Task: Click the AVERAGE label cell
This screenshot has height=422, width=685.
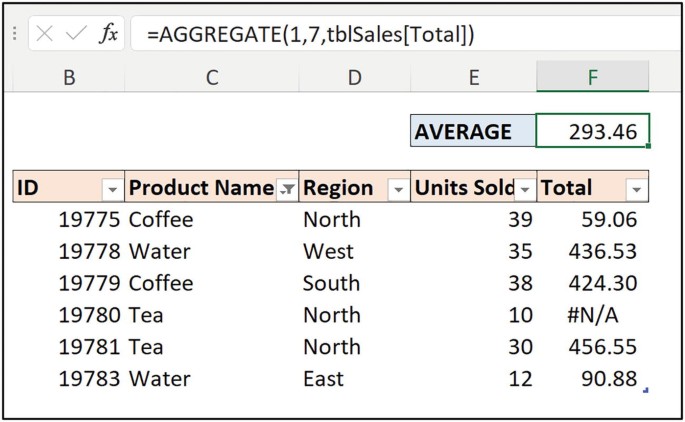Action: (x=473, y=131)
